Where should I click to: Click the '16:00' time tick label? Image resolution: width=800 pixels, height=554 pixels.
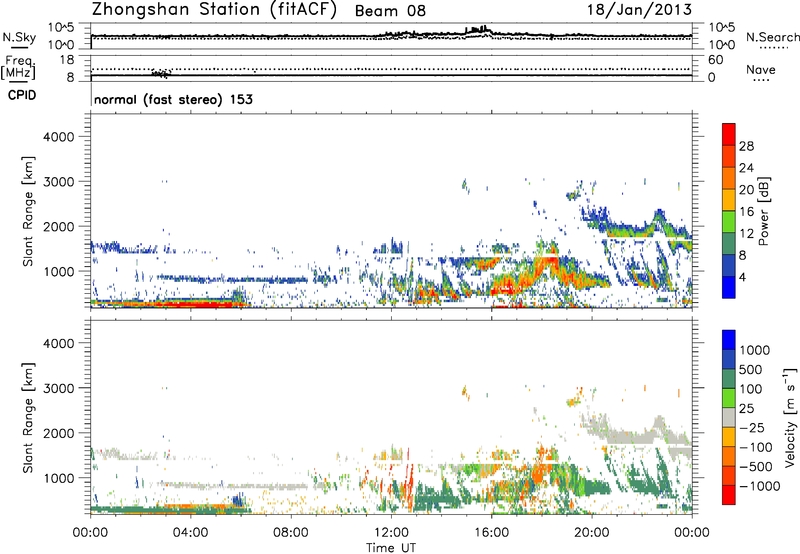tap(491, 533)
